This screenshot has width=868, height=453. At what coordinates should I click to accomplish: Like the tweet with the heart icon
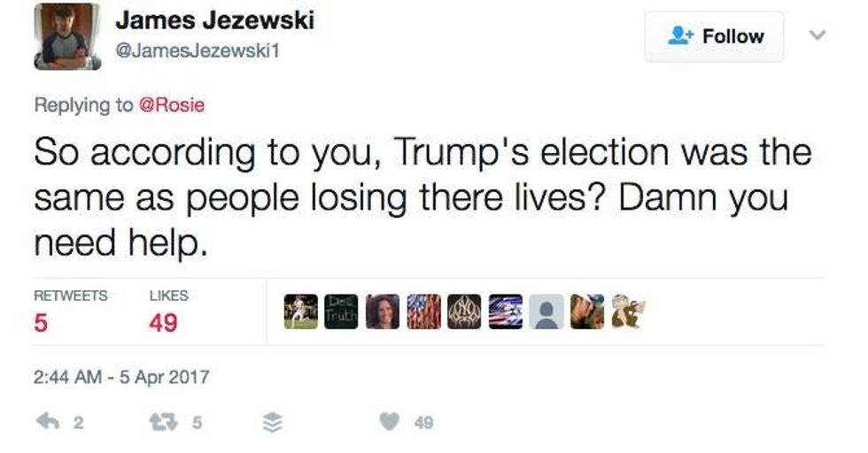point(389,422)
